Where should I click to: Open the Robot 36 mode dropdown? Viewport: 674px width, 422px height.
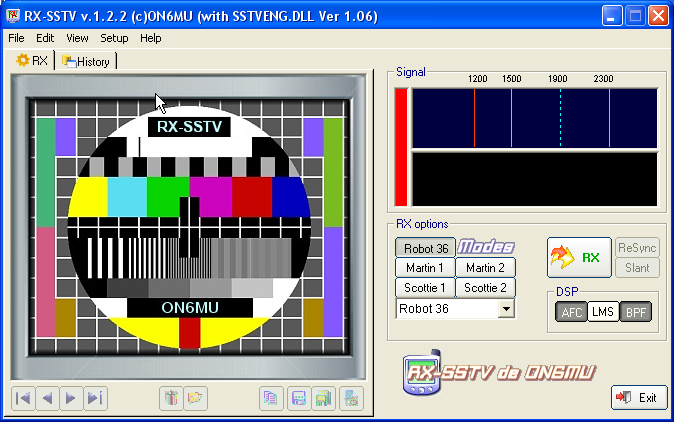506,309
